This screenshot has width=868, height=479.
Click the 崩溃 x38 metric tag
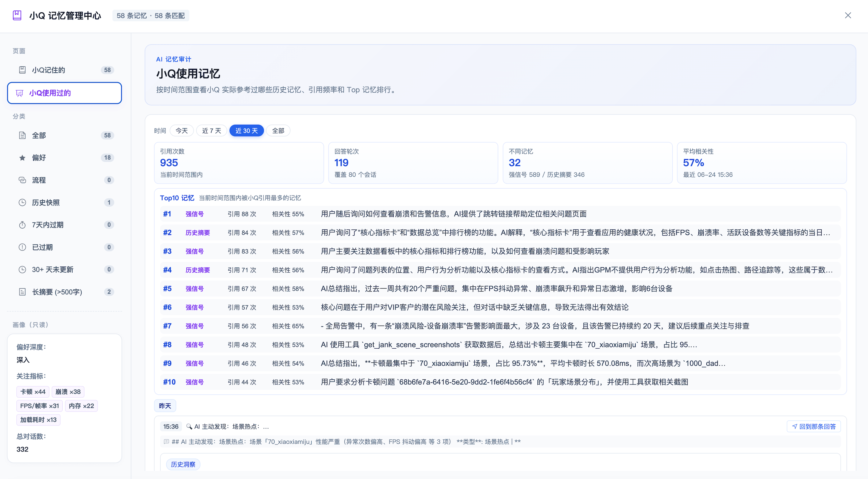coord(68,392)
